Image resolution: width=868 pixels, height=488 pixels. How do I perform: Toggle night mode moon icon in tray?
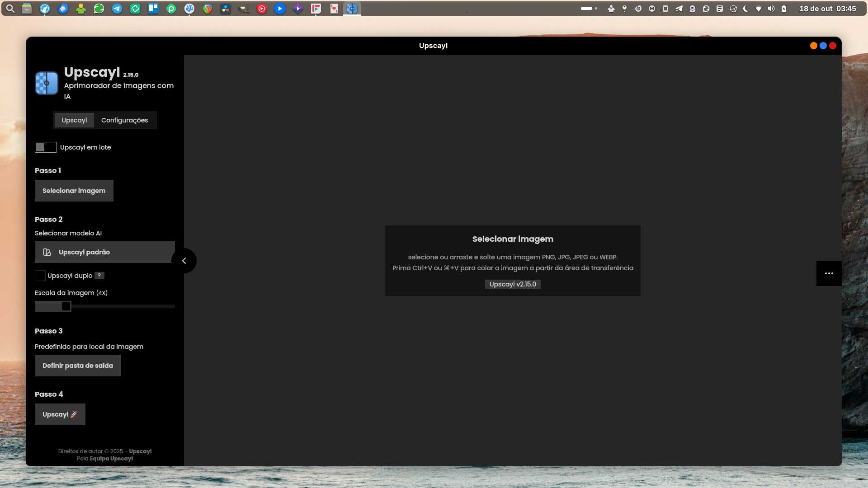click(745, 9)
